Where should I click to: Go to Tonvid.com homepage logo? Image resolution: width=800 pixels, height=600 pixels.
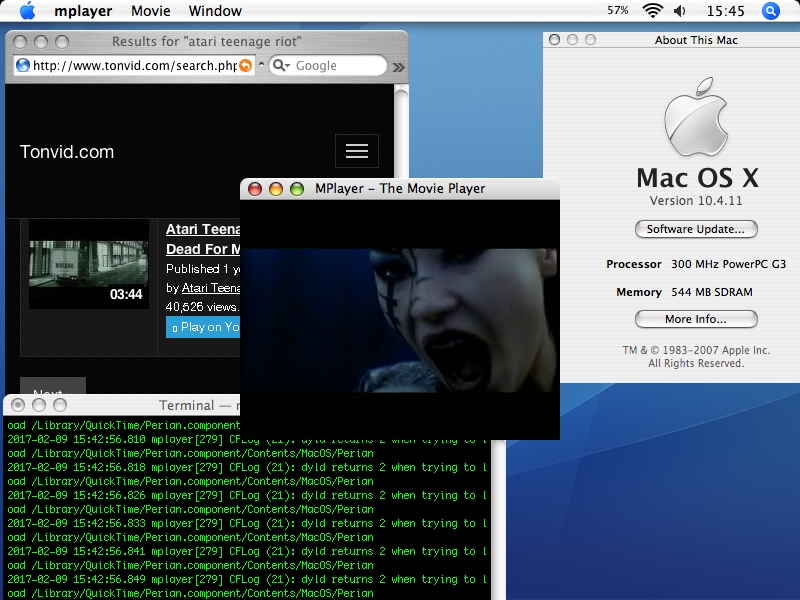67,152
